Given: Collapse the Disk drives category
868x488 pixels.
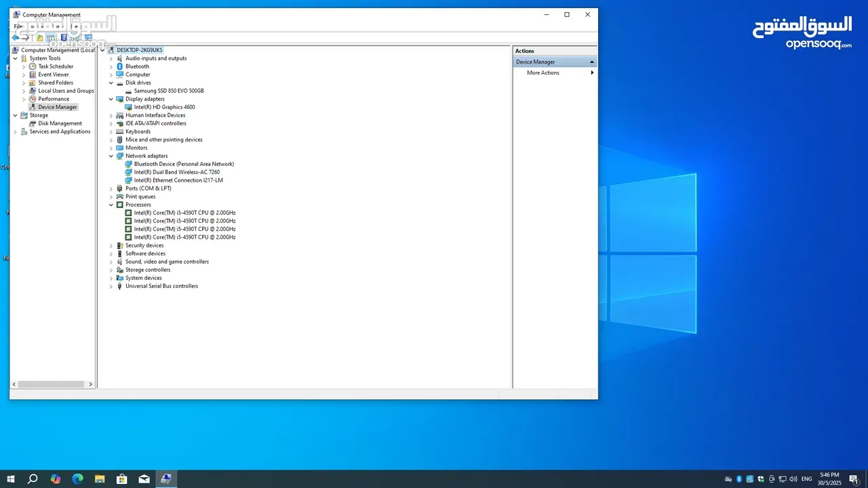Looking at the screenshot, I should pos(111,83).
